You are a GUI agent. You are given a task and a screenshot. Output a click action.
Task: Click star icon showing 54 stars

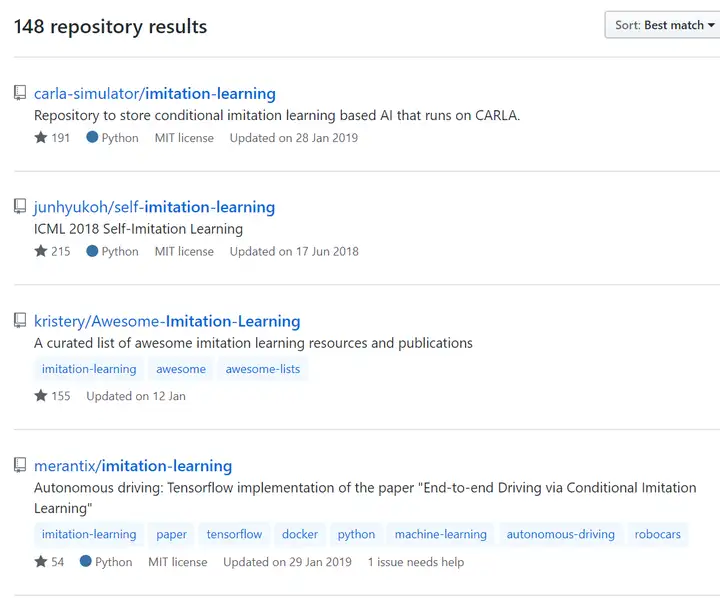(x=41, y=562)
